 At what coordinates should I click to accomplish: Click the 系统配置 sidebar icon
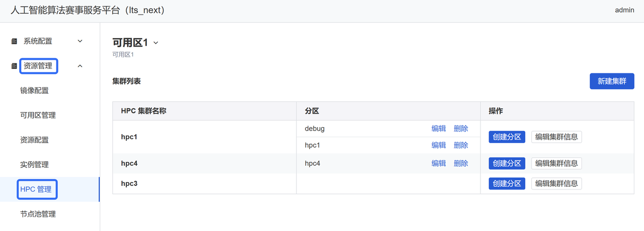14,41
